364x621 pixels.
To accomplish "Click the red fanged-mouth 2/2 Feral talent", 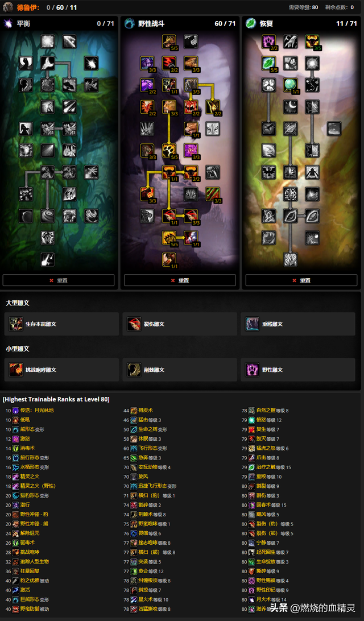I will pos(191,107).
